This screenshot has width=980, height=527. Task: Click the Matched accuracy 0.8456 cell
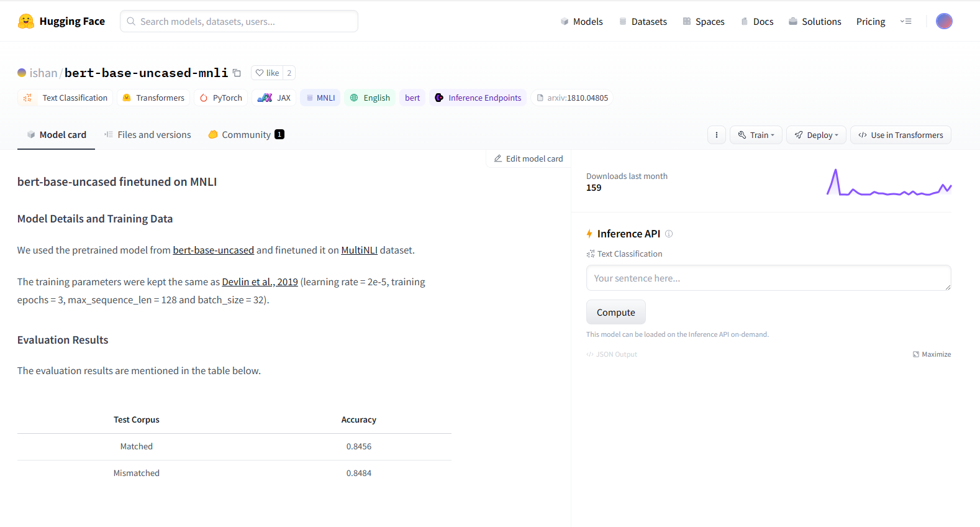pyautogui.click(x=359, y=446)
